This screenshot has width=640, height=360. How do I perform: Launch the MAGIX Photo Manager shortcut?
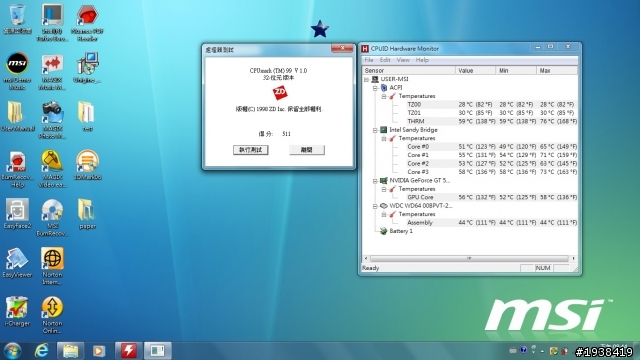tap(52, 120)
